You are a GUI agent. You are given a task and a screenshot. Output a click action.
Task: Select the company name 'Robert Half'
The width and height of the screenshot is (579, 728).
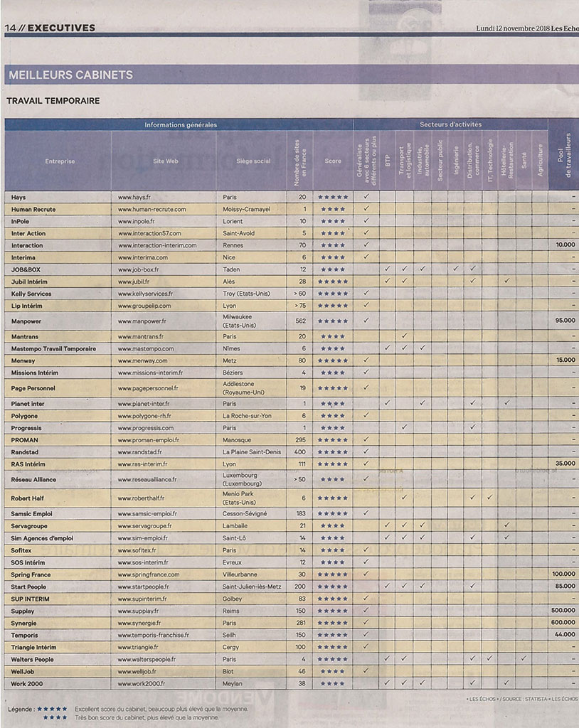pos(28,498)
